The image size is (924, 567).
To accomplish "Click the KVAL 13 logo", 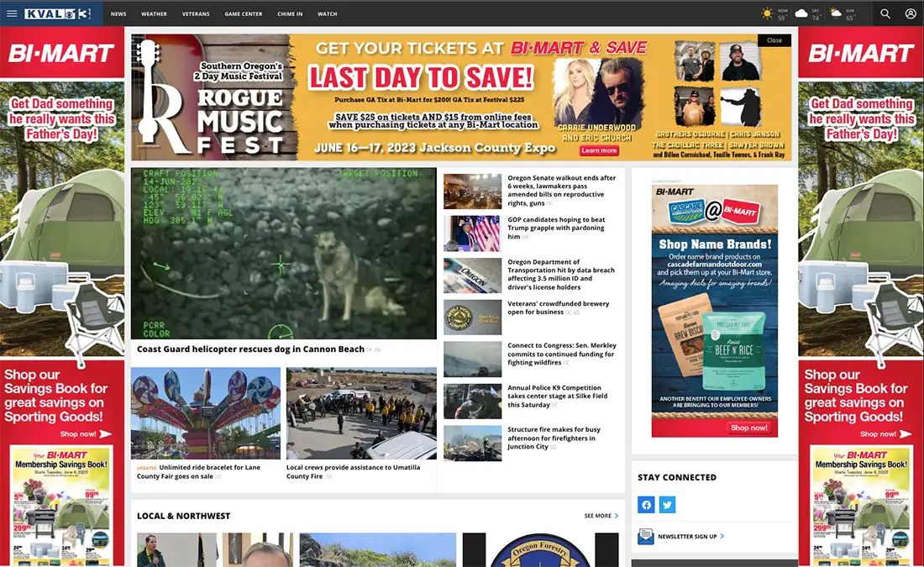I will [58, 13].
